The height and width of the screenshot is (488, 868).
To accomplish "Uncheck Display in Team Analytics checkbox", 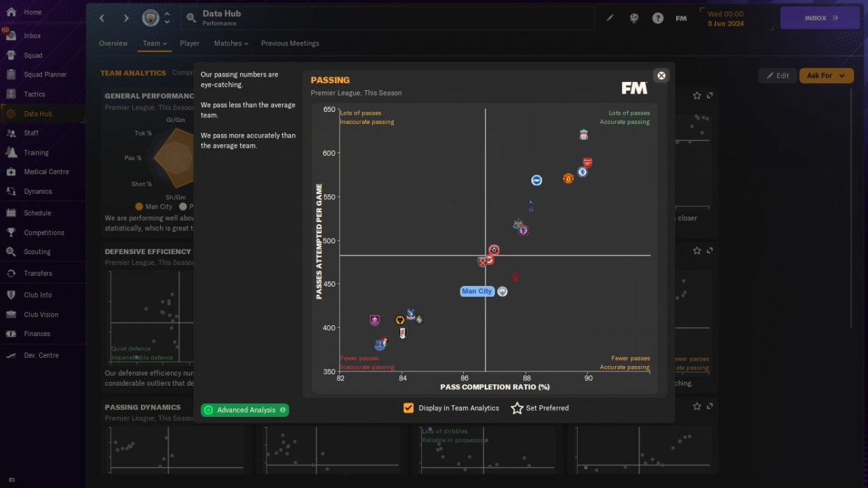I will click(408, 408).
